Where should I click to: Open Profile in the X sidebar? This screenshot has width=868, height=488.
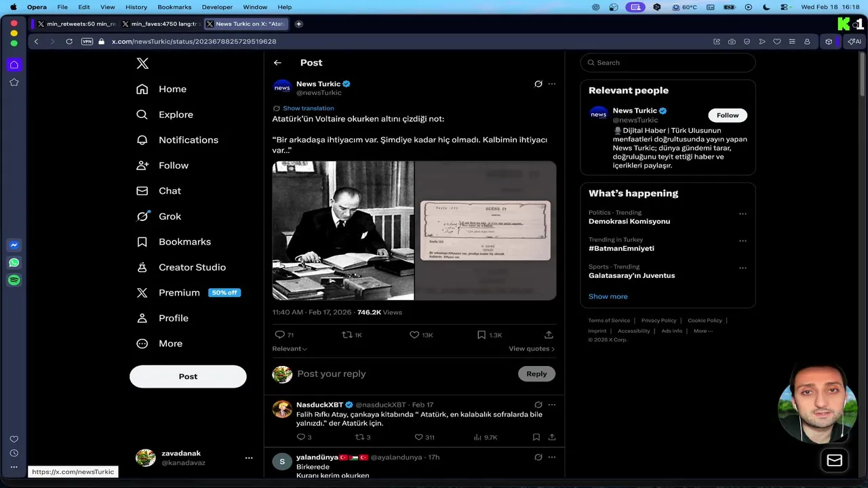162,318
